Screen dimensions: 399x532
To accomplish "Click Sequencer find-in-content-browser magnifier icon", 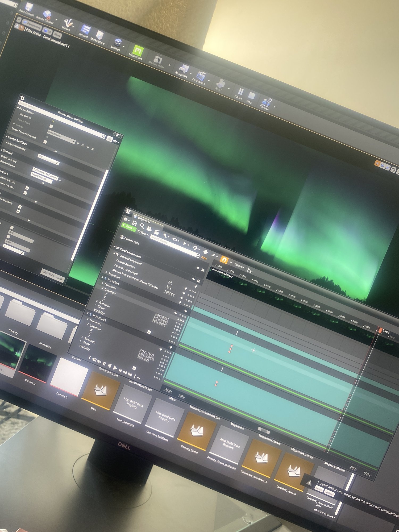I will click(x=142, y=226).
